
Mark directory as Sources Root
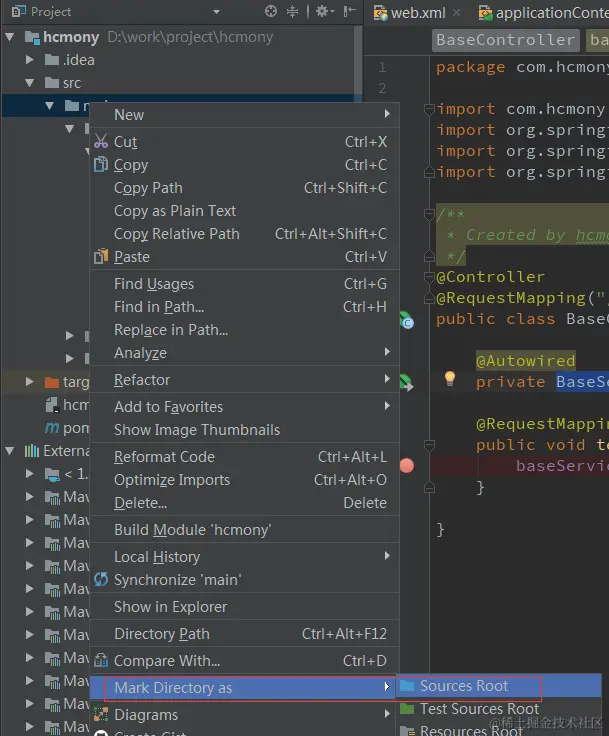point(500,686)
